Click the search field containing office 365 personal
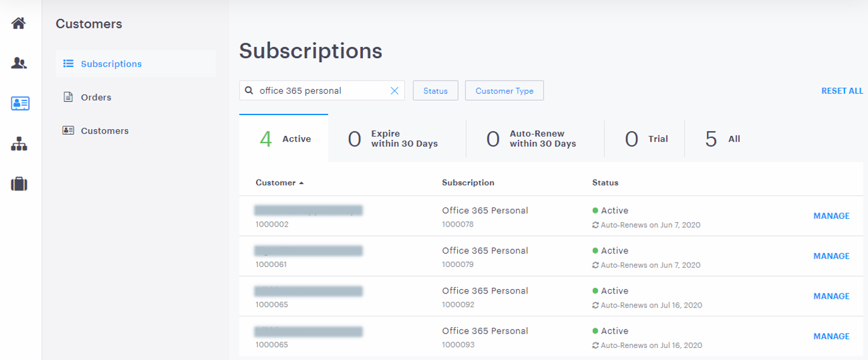This screenshot has width=868, height=360. click(x=322, y=90)
